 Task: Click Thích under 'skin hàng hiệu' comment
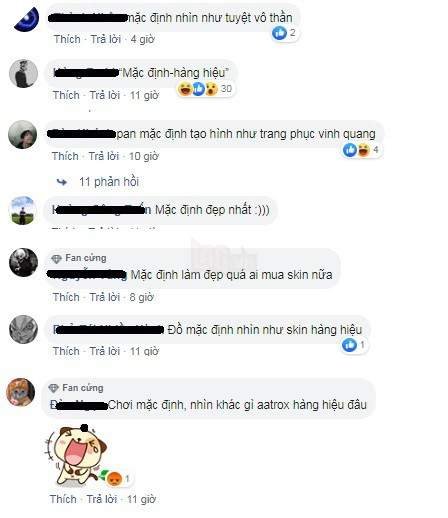pyautogui.click(x=66, y=351)
